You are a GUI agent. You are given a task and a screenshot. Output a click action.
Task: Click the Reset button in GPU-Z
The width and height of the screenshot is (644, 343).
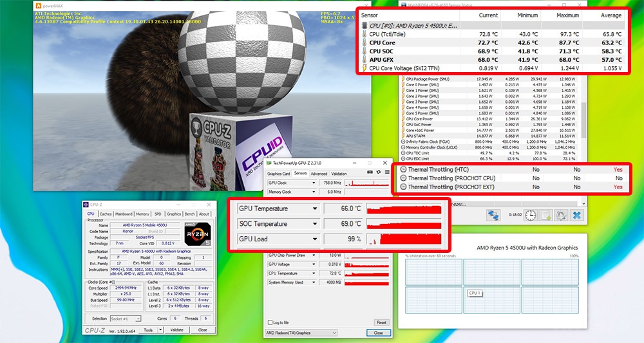pyautogui.click(x=381, y=322)
